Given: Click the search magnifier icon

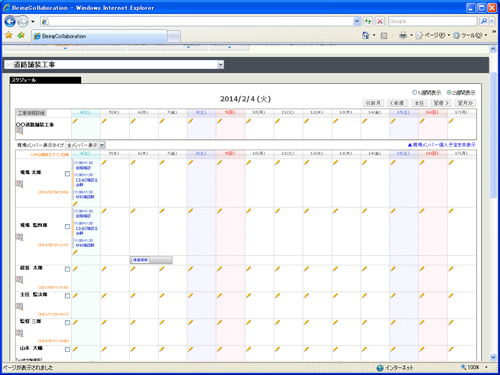Looking at the screenshot, I should [x=484, y=21].
